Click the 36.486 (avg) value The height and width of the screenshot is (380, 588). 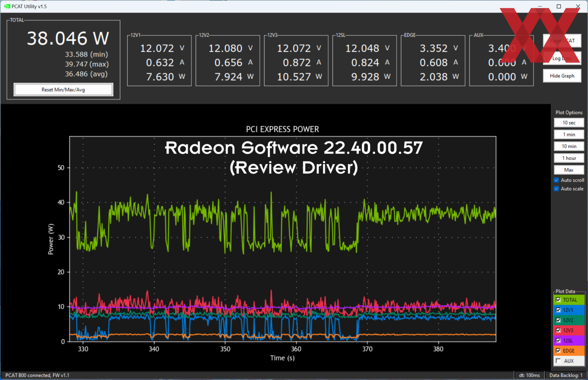[86, 74]
